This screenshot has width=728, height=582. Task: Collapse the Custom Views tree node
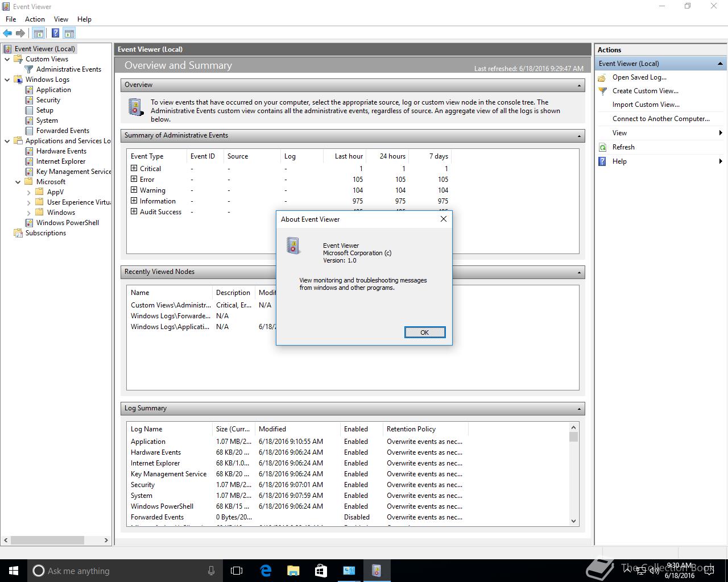pyautogui.click(x=7, y=59)
